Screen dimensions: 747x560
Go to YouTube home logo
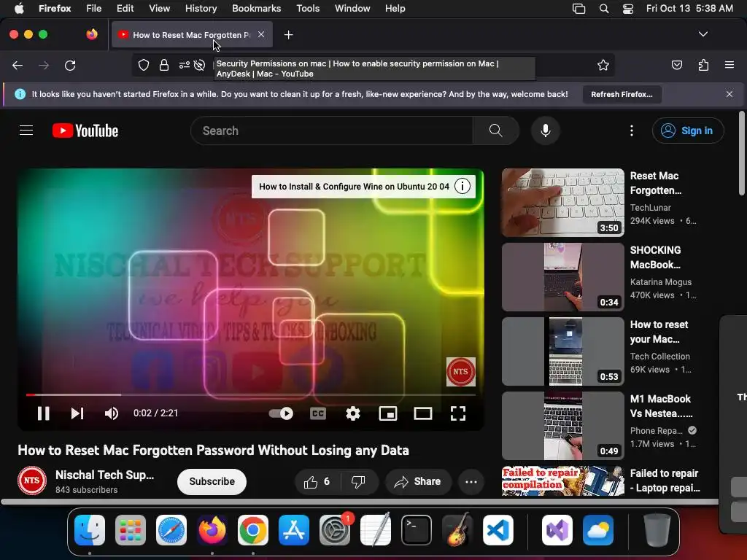[x=85, y=131]
